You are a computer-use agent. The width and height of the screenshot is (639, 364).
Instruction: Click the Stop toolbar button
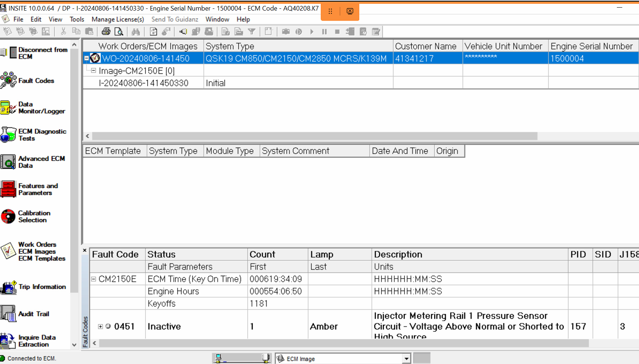337,31
